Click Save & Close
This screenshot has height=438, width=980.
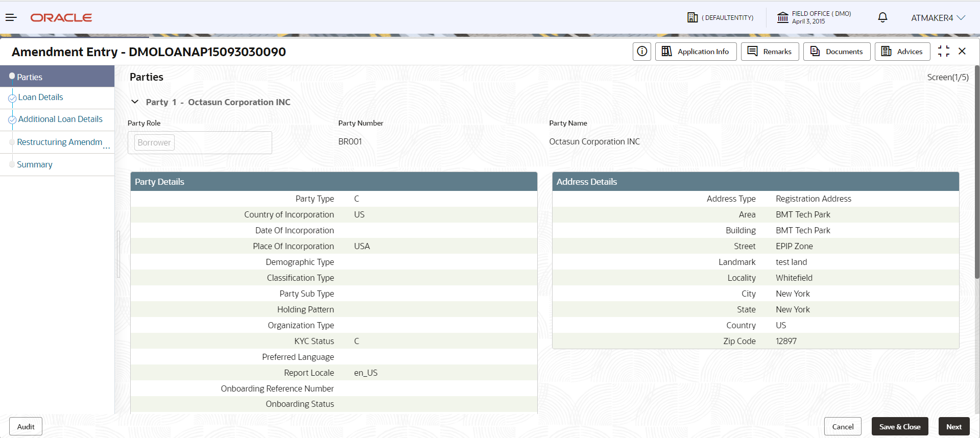click(x=900, y=427)
